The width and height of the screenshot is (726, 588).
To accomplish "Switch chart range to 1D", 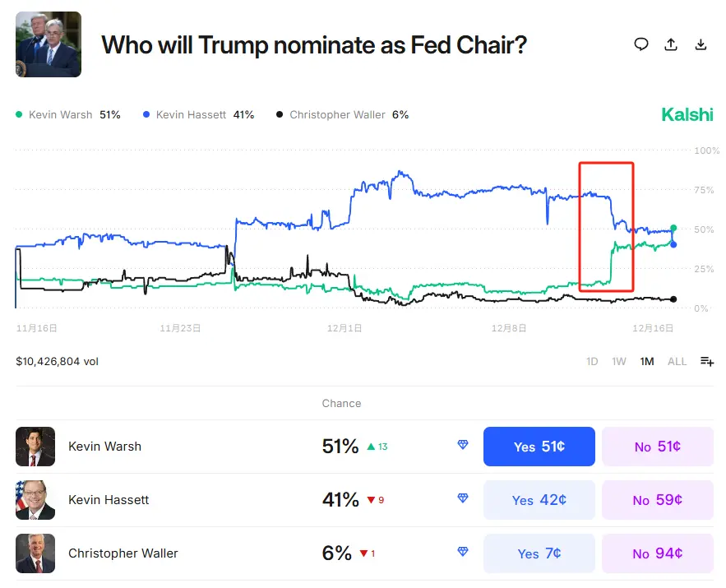I will (x=592, y=361).
